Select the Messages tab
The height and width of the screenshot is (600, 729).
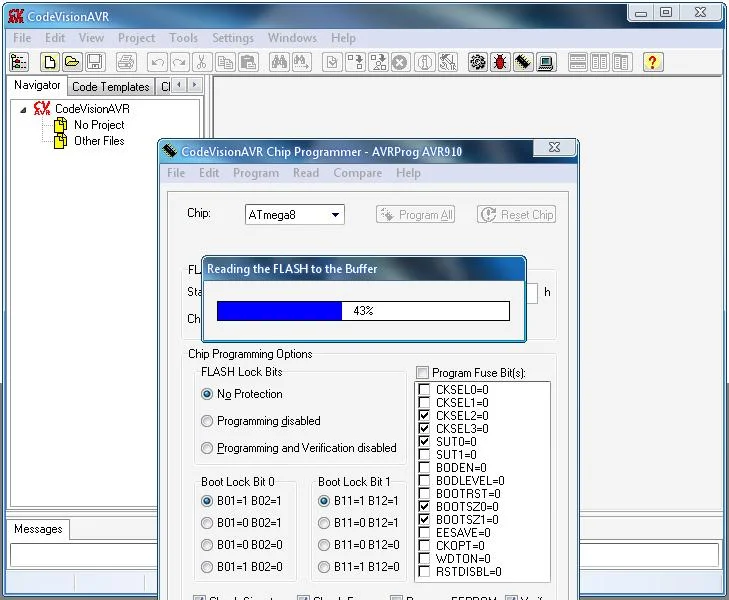click(38, 529)
